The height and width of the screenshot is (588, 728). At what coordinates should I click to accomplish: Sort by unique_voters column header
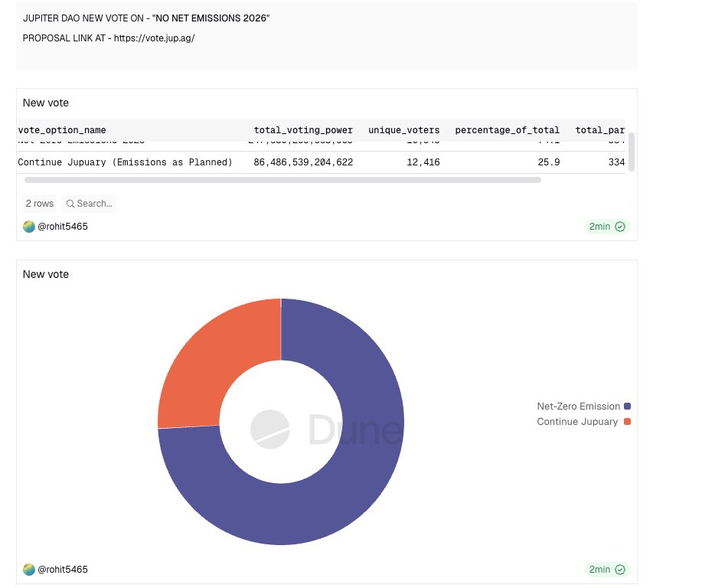pyautogui.click(x=403, y=130)
